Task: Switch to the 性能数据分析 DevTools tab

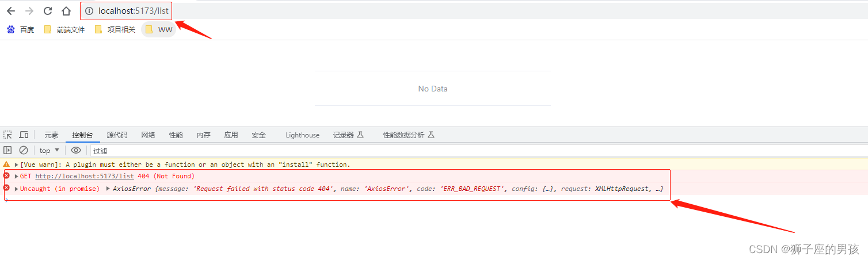Action: [x=409, y=135]
